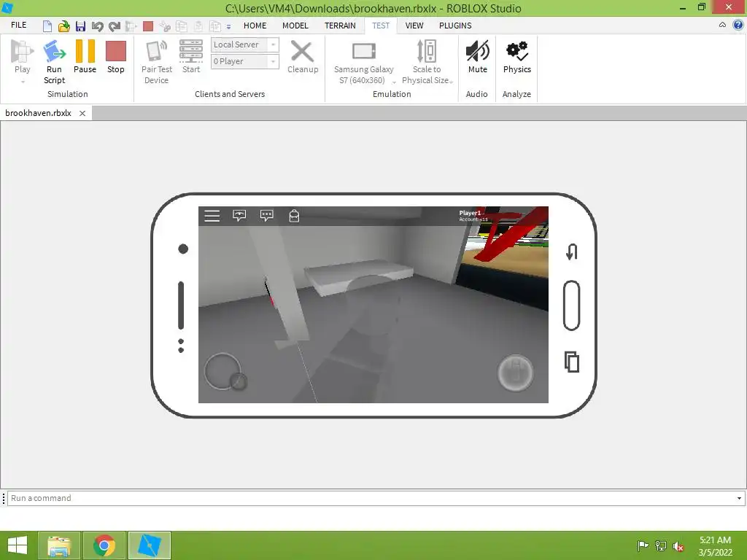
Task: Switch to the HOME ribbon tab
Action: pyautogui.click(x=255, y=26)
